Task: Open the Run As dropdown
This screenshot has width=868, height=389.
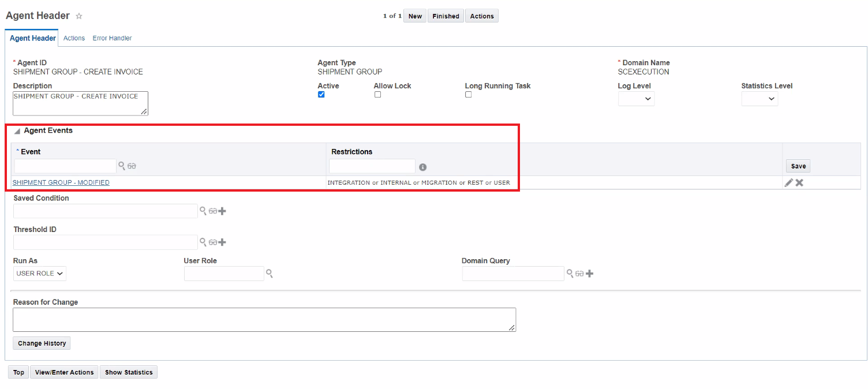Action: (x=40, y=274)
